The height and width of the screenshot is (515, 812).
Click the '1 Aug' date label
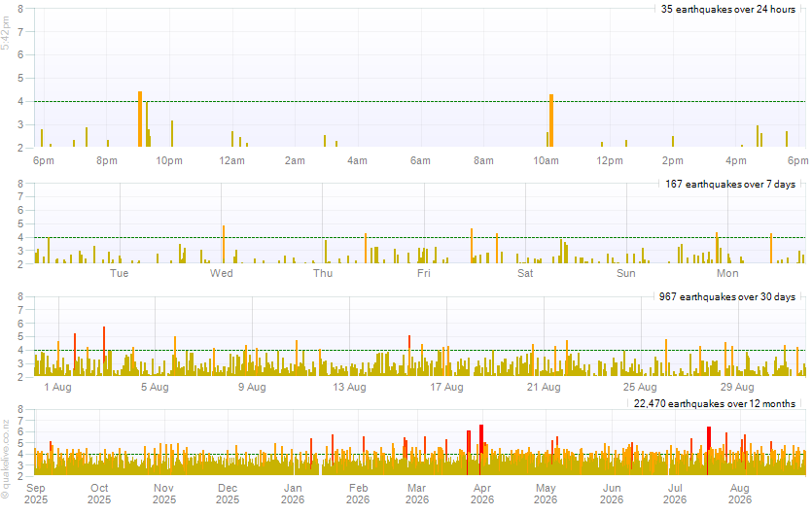(57, 387)
